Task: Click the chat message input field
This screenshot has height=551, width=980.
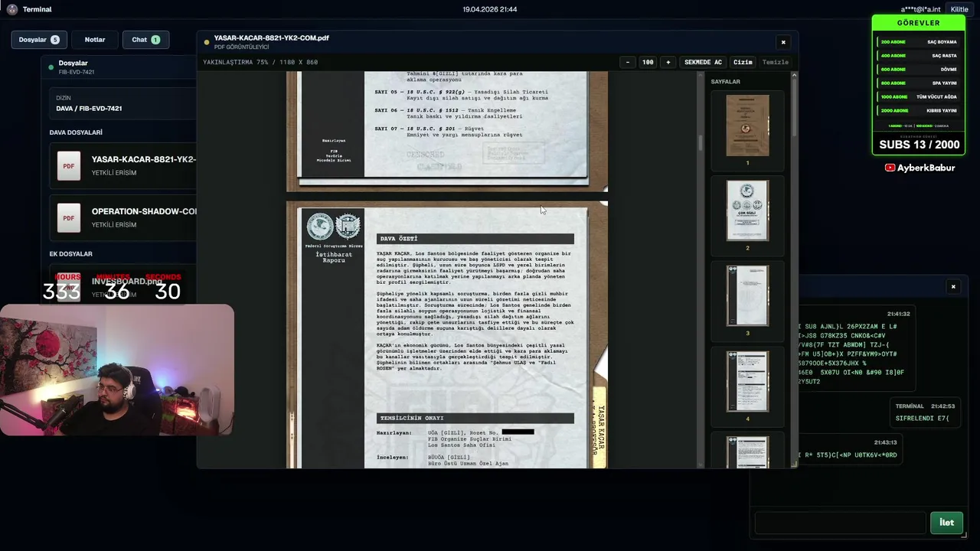Action: tap(840, 523)
